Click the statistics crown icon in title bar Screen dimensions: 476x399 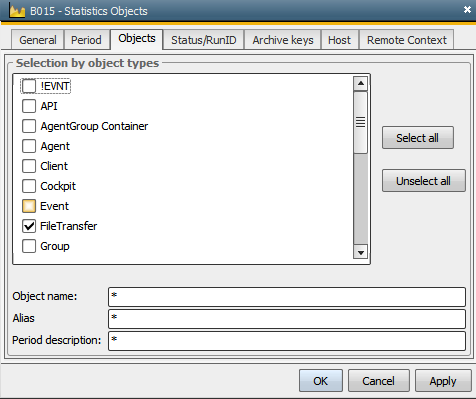point(17,11)
